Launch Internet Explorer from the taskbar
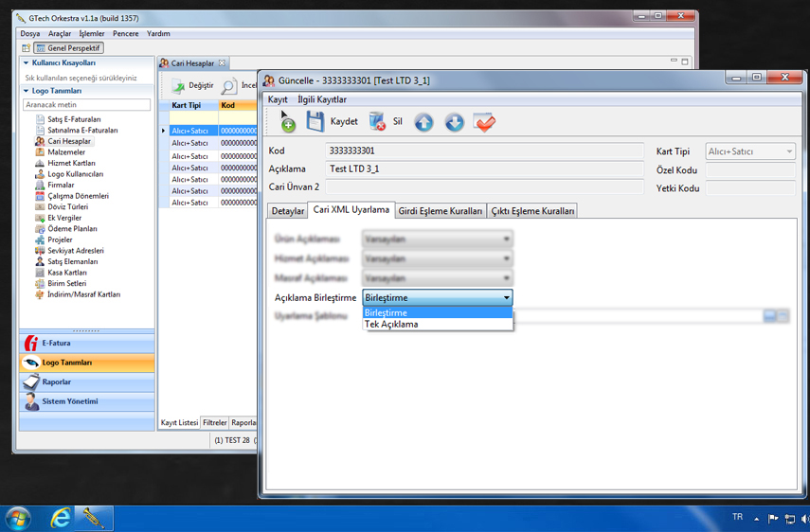This screenshot has height=532, width=810. (x=60, y=518)
